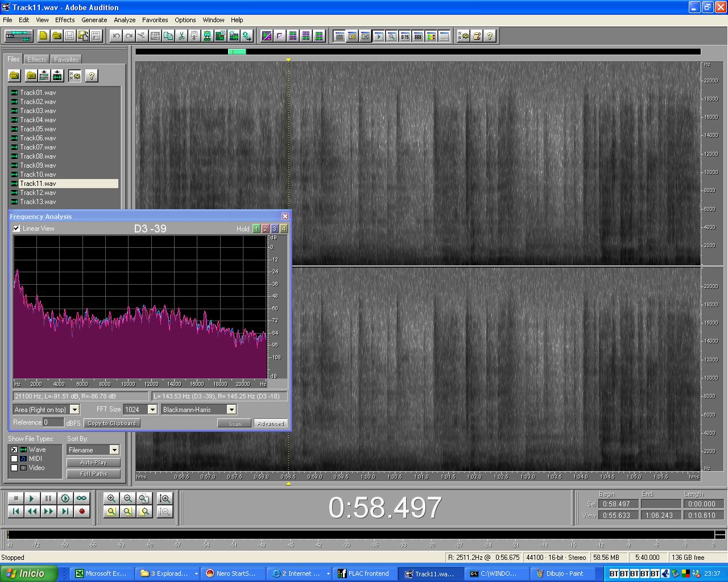Click the Go to Beginning transport button
The width and height of the screenshot is (728, 582).
click(x=16, y=512)
